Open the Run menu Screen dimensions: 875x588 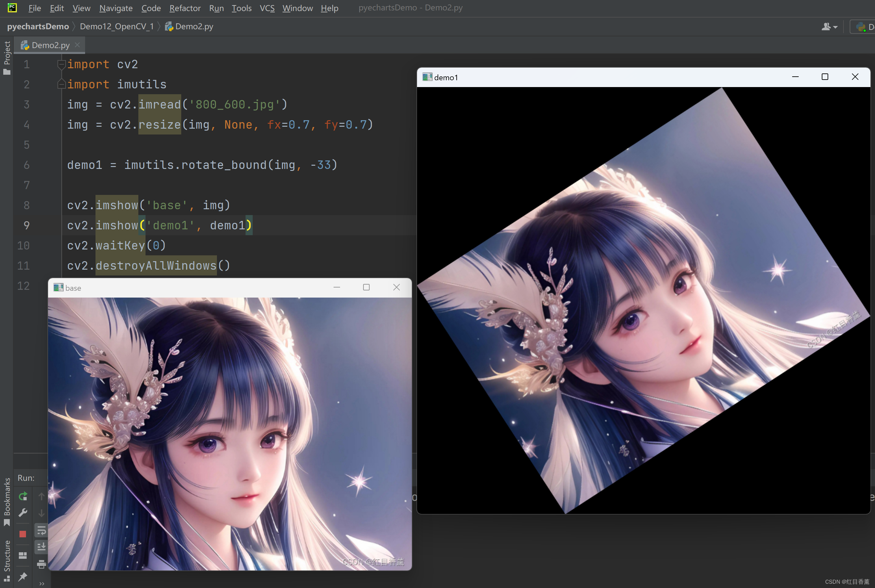click(x=216, y=8)
